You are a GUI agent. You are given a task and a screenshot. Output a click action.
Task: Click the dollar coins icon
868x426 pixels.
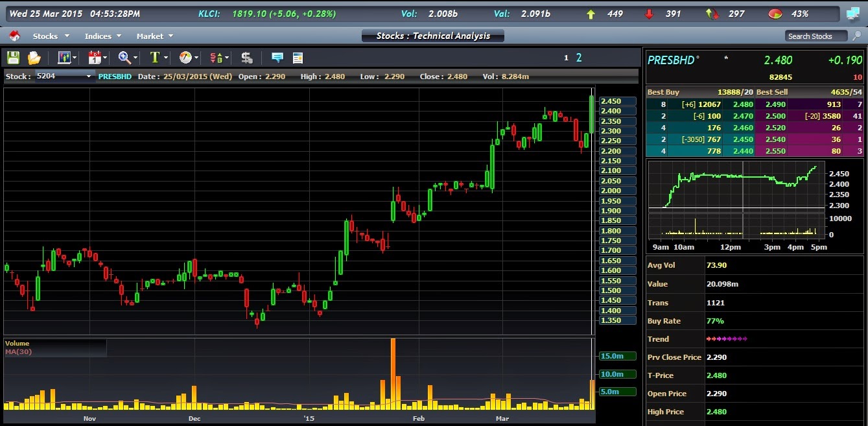click(247, 58)
